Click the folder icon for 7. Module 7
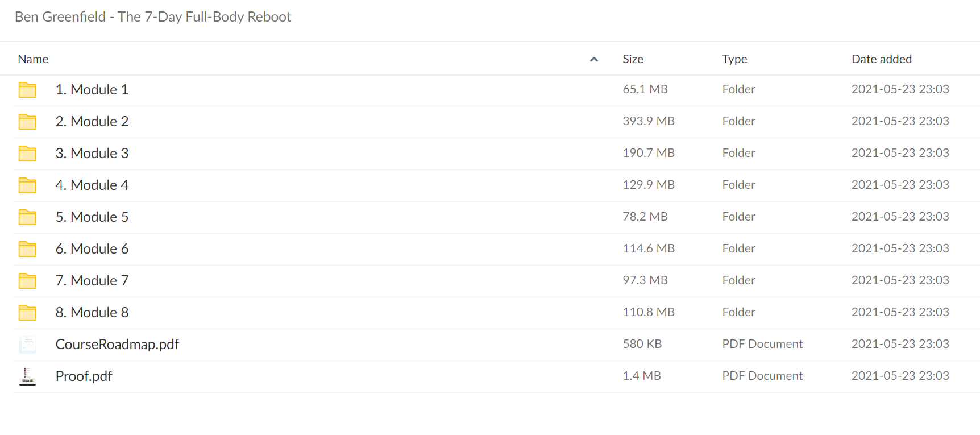 click(27, 281)
